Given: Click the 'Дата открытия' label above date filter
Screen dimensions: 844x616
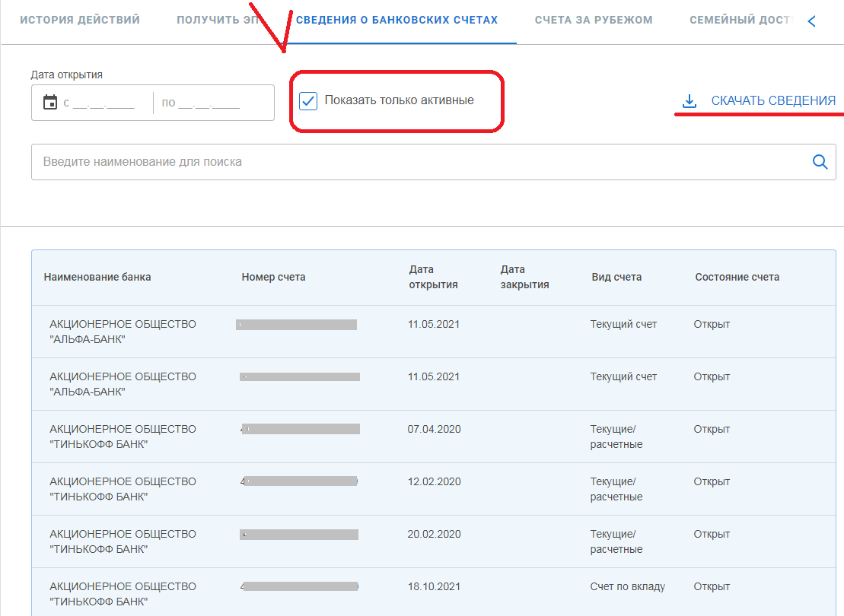Looking at the screenshot, I should pyautogui.click(x=67, y=75).
